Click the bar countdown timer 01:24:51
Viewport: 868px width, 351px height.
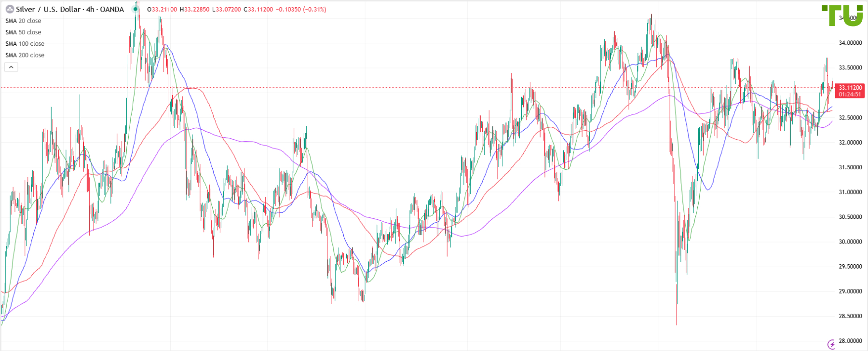click(850, 94)
